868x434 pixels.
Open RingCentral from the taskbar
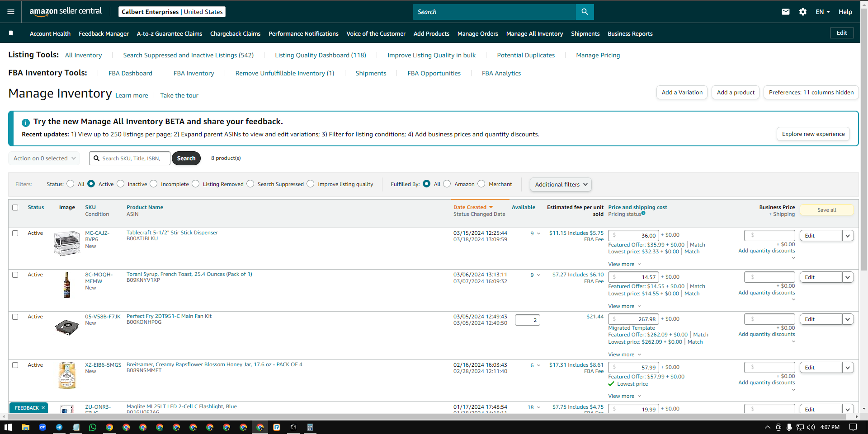[x=277, y=427]
